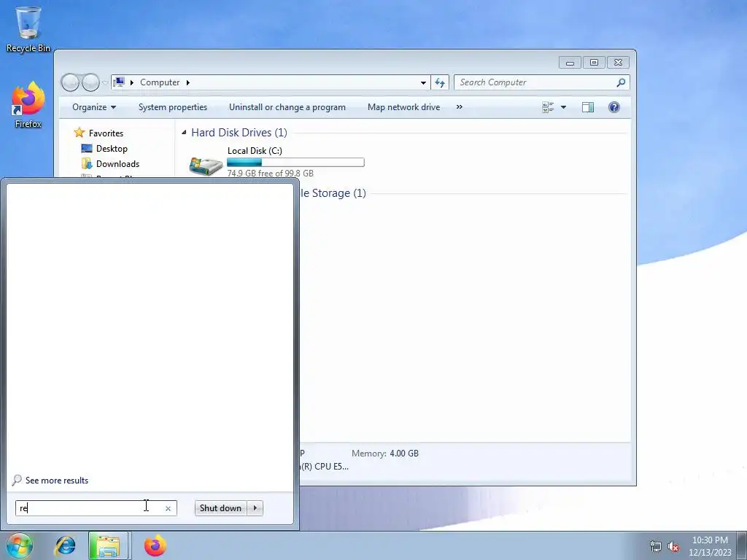Expand the arrow before Computer breadcrumb
The height and width of the screenshot is (560, 747).
132,82
